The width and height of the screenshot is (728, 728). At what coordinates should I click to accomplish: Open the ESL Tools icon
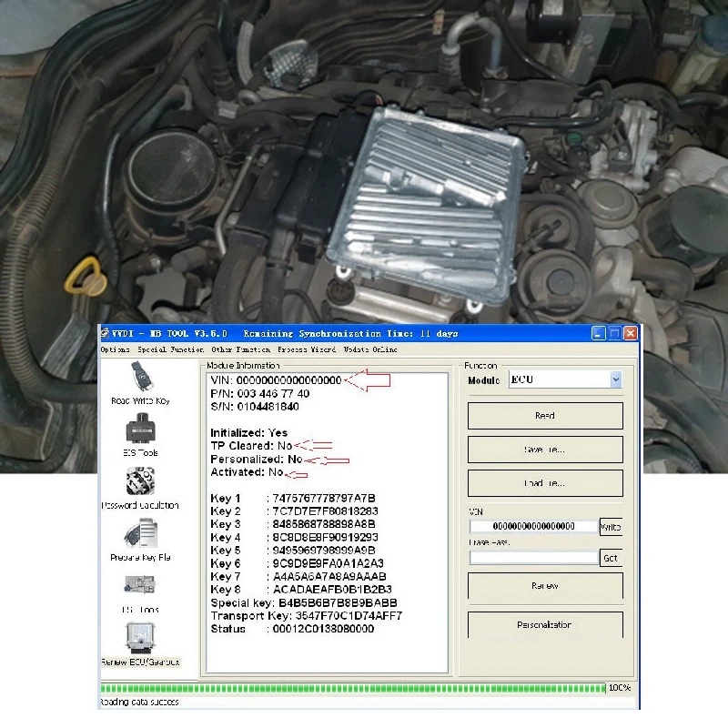coord(140,586)
